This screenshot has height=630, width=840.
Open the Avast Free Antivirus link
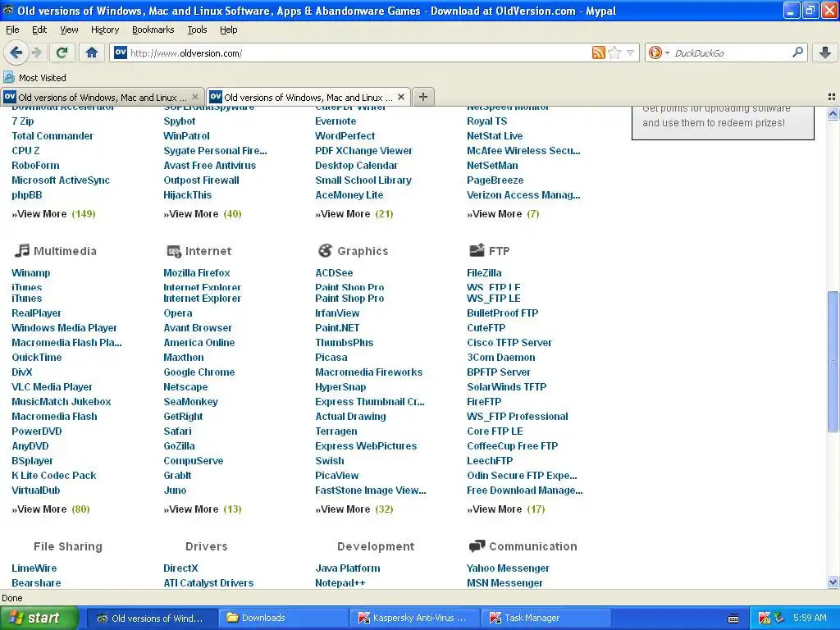[x=209, y=165]
